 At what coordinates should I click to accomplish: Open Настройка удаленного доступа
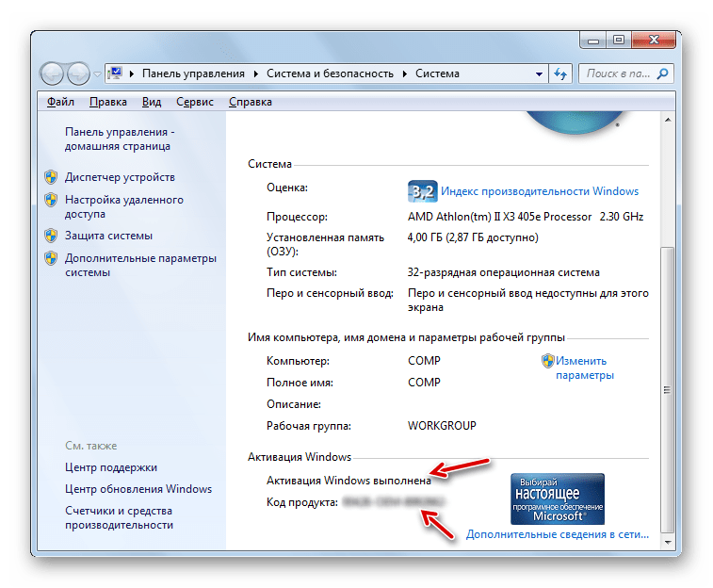coord(123,207)
